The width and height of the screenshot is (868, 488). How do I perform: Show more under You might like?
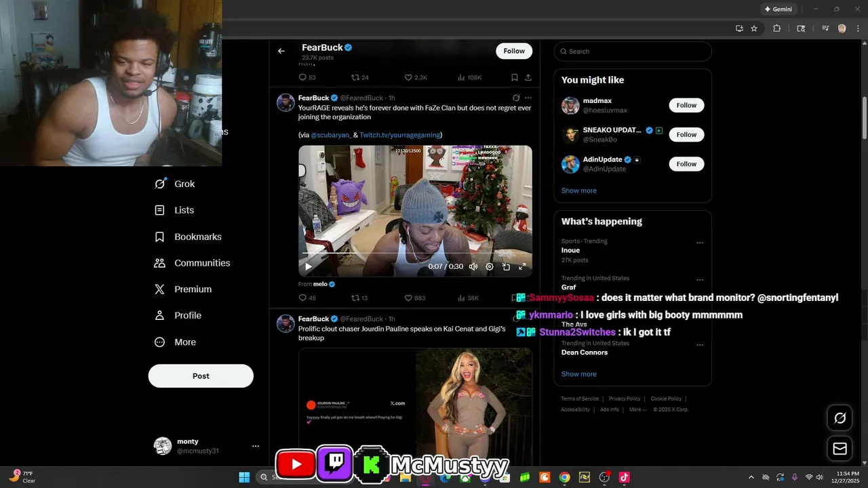pos(579,190)
